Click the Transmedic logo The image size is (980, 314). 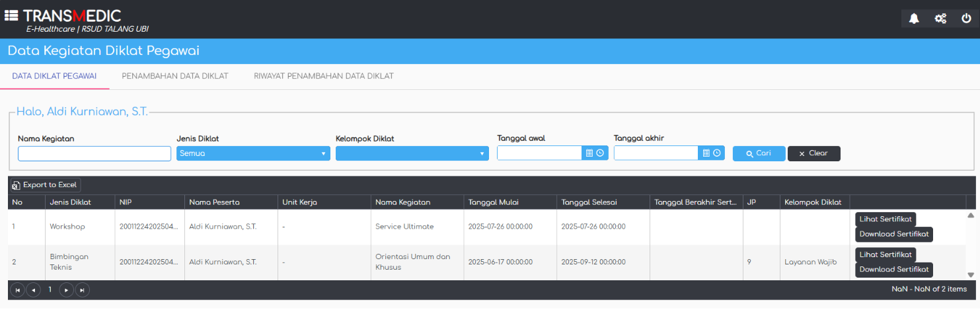point(73,15)
